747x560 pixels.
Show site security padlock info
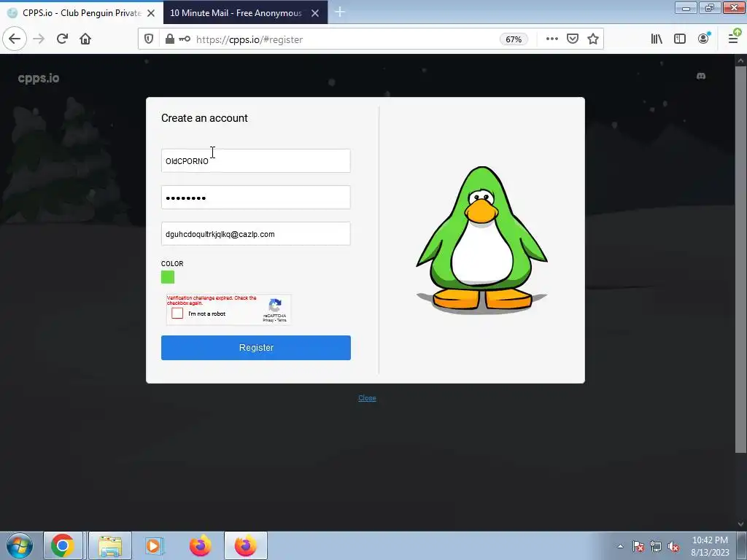tap(169, 39)
